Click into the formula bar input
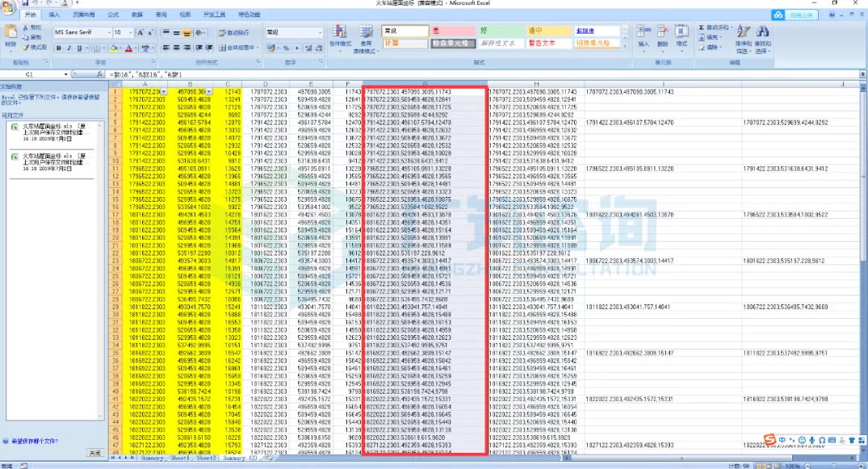Screen dimensions: 868x469 point(481,74)
